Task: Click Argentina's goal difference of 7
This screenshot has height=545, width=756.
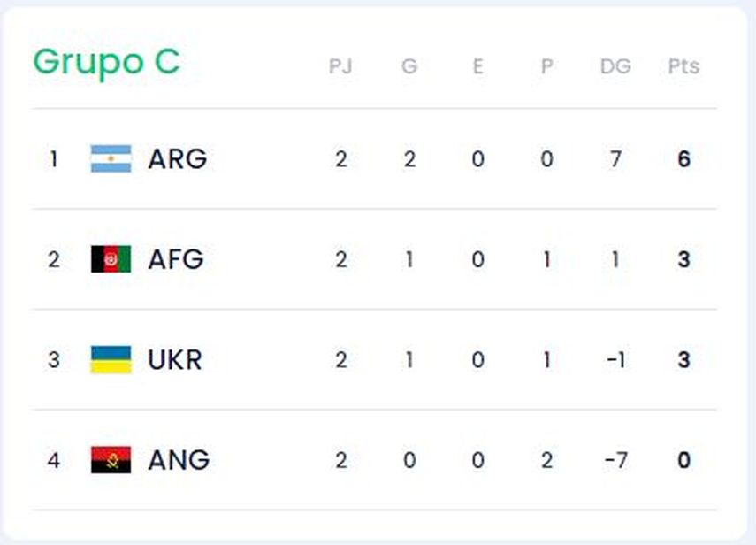Action: [x=615, y=159]
